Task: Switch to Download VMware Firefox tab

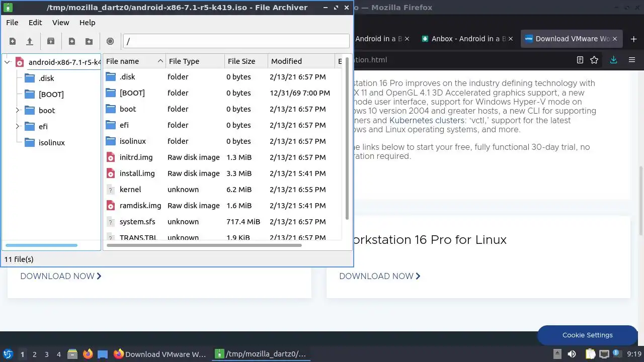Action: tap(572, 39)
